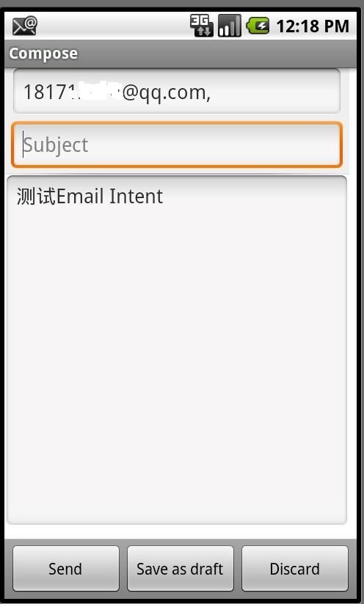Tap the signal strength bars icon
The image size is (364, 604).
pyautogui.click(x=230, y=26)
